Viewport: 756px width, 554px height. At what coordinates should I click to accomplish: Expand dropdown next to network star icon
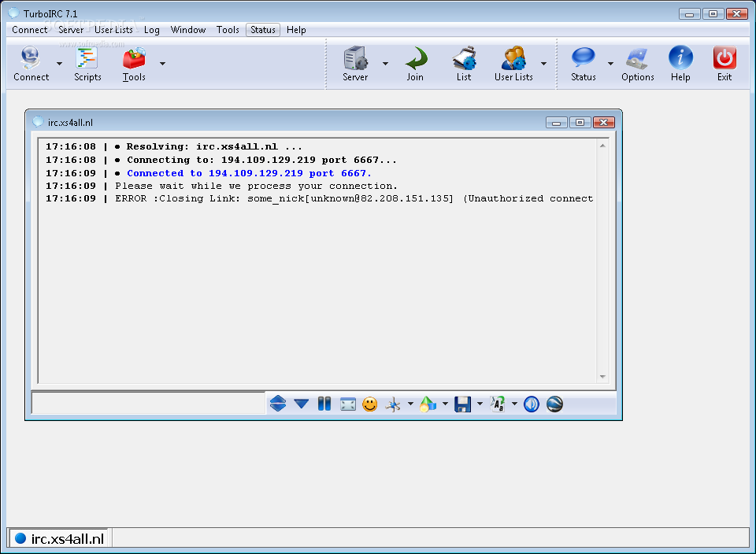click(410, 404)
